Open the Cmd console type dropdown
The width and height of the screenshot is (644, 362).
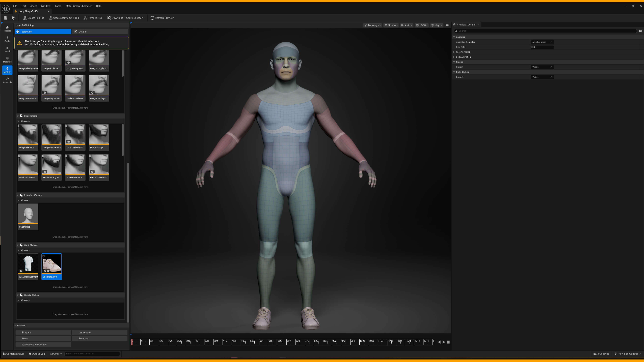pos(56,354)
